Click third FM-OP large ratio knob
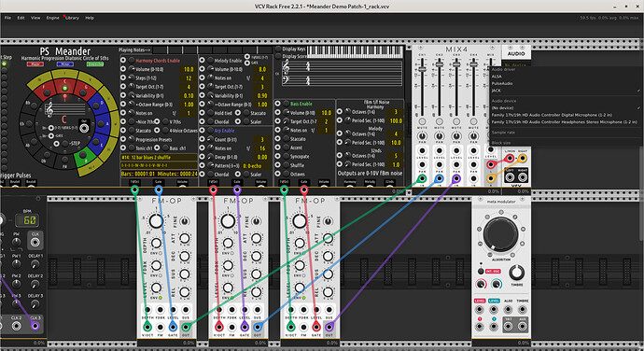The image size is (644, 351). click(x=300, y=221)
